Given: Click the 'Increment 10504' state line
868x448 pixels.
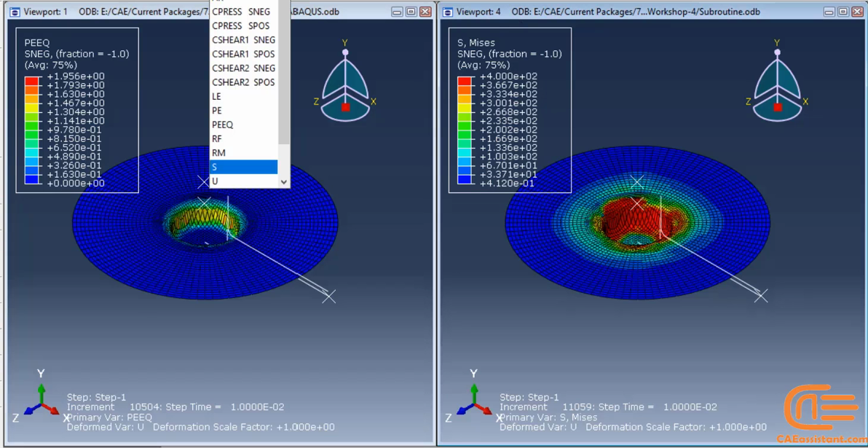Looking at the screenshot, I should pos(175,407).
